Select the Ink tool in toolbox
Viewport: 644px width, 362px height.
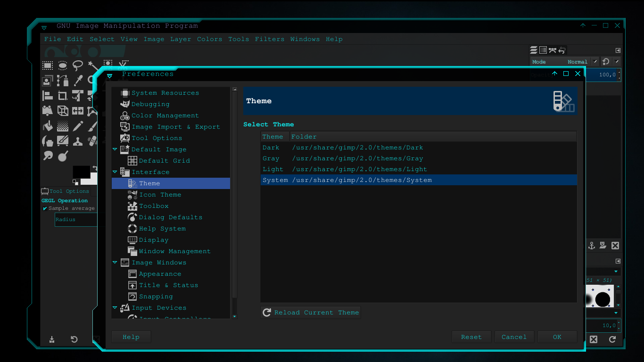click(48, 141)
